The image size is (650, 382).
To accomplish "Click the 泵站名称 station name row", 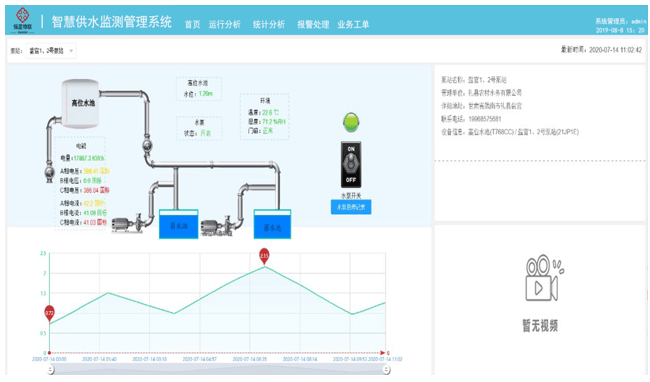I will coord(474,80).
